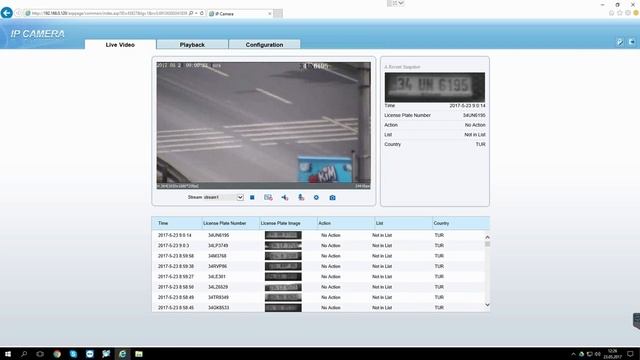Click the refresh icon in address bar

tap(202, 13)
